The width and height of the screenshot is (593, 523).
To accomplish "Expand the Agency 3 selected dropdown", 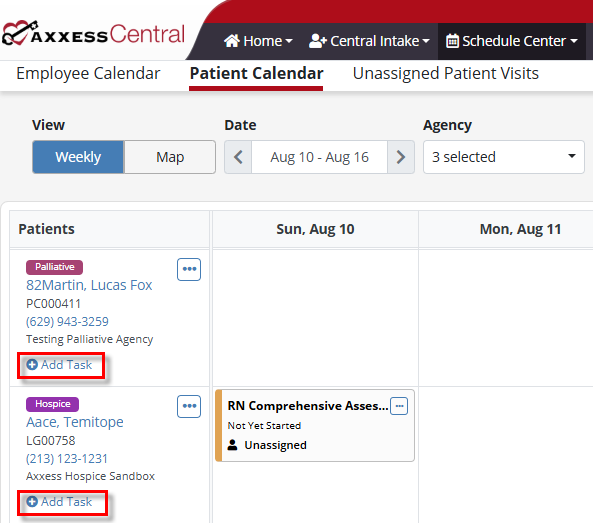I will click(x=504, y=157).
